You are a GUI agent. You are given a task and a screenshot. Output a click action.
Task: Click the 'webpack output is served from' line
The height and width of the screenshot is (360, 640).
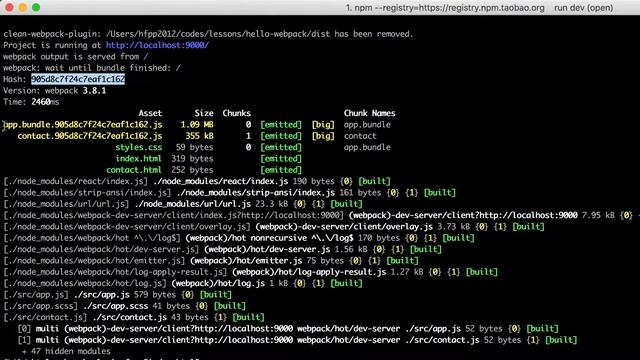pyautogui.click(x=76, y=57)
